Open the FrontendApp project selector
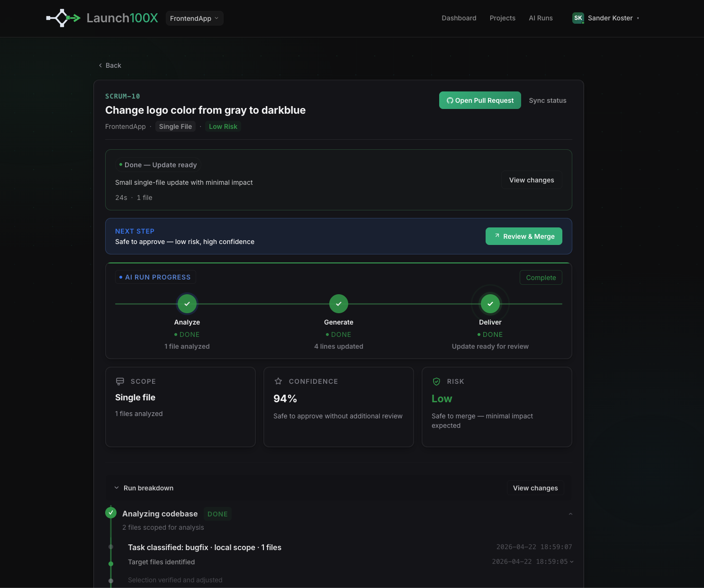 [194, 18]
